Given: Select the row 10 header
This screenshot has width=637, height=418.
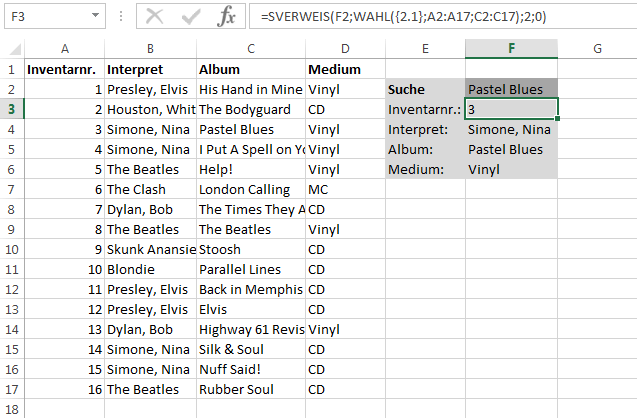Looking at the screenshot, I should 12,249.
